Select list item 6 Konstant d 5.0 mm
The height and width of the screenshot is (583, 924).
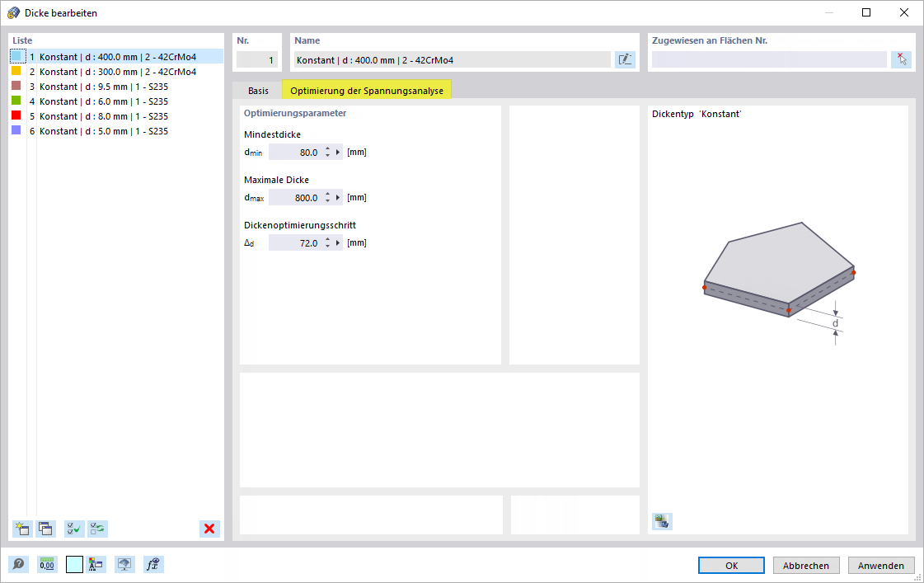point(117,131)
